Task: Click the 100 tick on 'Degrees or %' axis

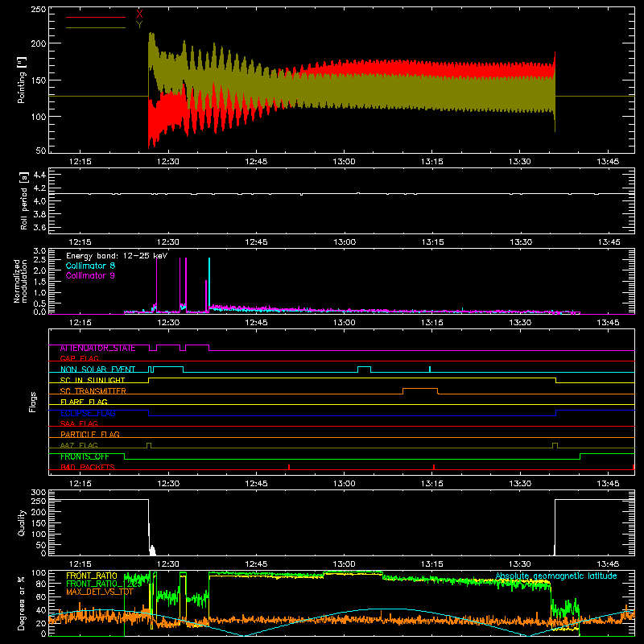Action: (x=38, y=573)
